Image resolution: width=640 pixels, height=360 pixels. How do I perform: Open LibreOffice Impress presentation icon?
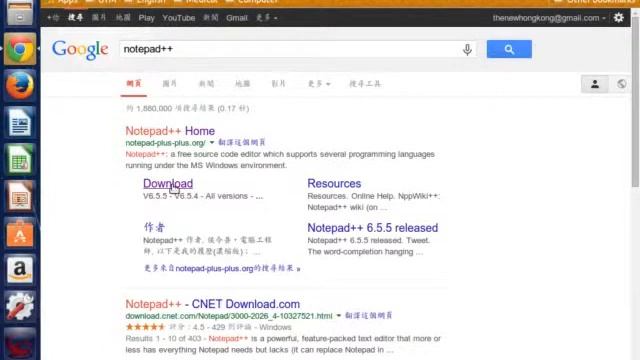point(20,196)
